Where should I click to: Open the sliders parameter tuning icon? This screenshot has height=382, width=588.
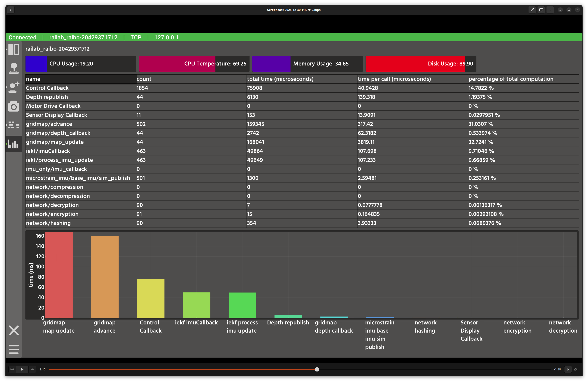point(13,125)
